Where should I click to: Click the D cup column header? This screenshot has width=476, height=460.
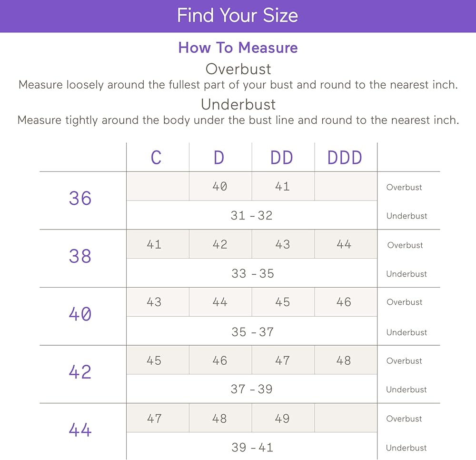click(219, 158)
